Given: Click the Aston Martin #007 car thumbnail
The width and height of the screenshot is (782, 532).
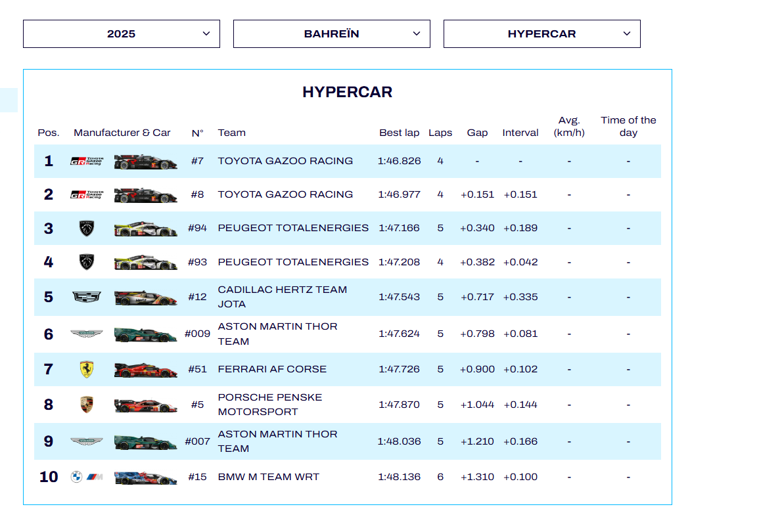Looking at the screenshot, I should 145,442.
